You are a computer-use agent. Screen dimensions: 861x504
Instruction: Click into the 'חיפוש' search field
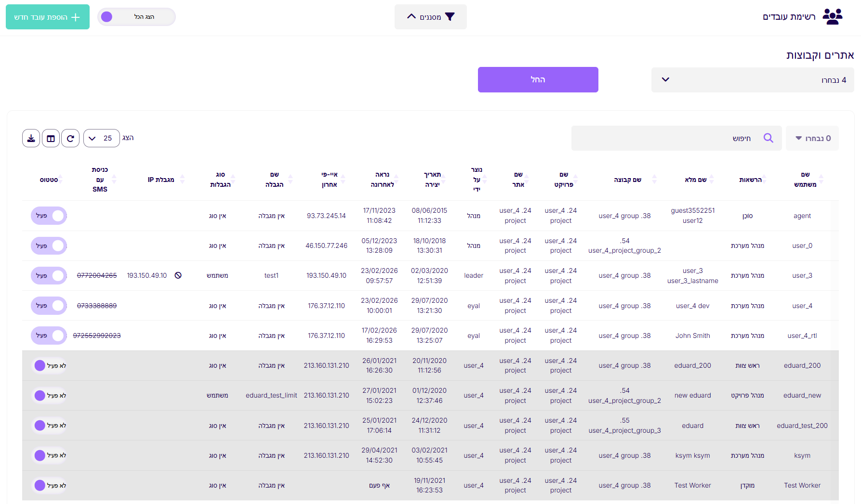pyautogui.click(x=665, y=139)
